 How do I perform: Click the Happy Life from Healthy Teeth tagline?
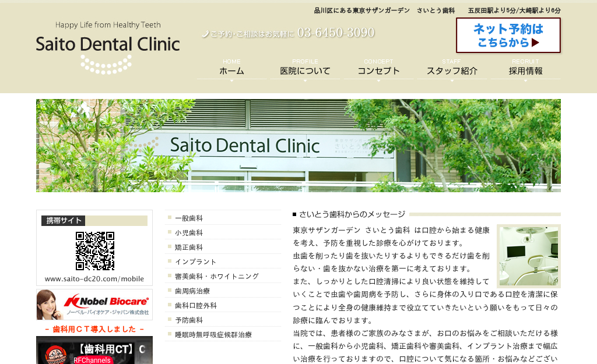(108, 25)
